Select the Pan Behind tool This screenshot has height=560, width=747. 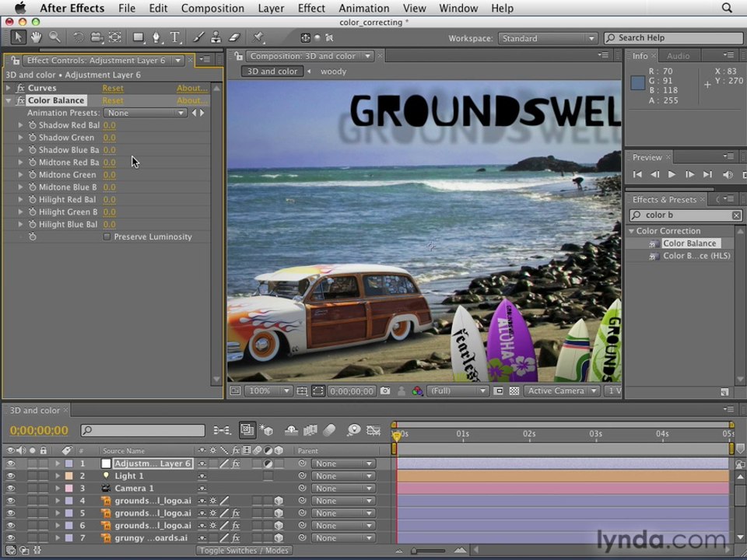click(115, 37)
